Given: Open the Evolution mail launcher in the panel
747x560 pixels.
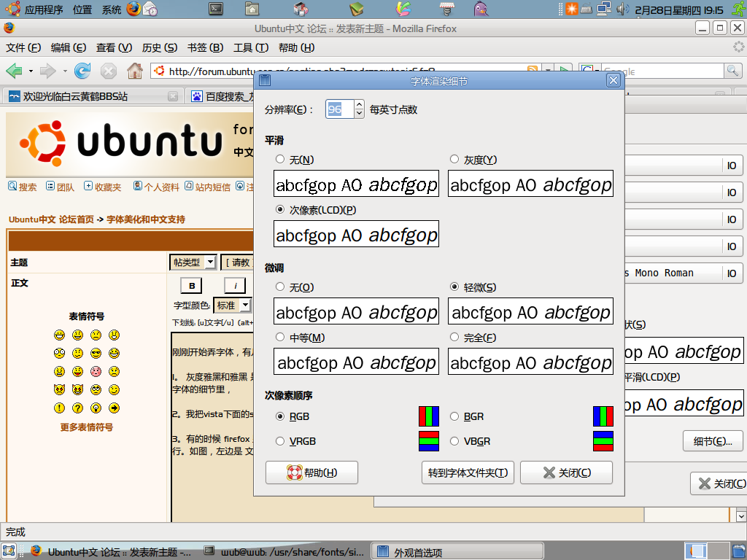Looking at the screenshot, I should (150, 9).
